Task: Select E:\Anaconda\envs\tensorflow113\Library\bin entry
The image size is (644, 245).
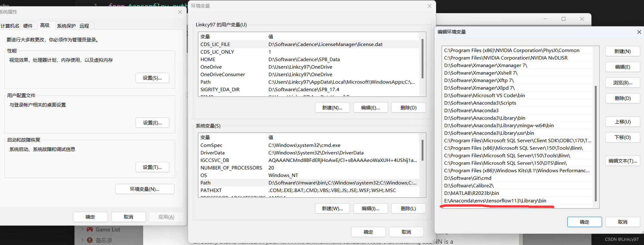Action: point(517,201)
